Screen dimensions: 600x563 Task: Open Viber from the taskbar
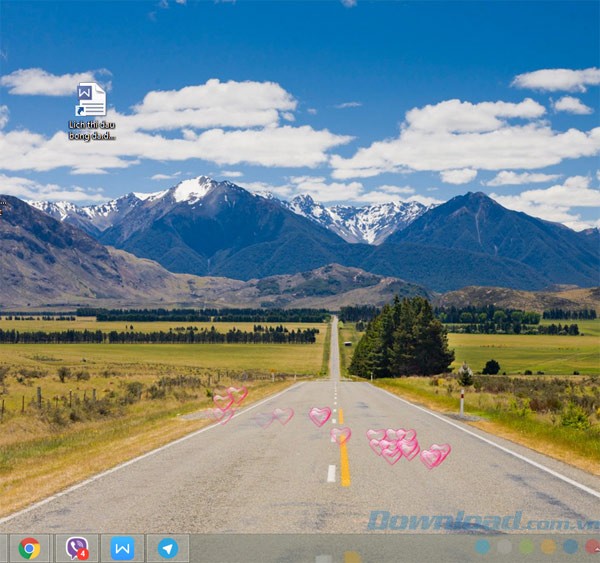76,548
